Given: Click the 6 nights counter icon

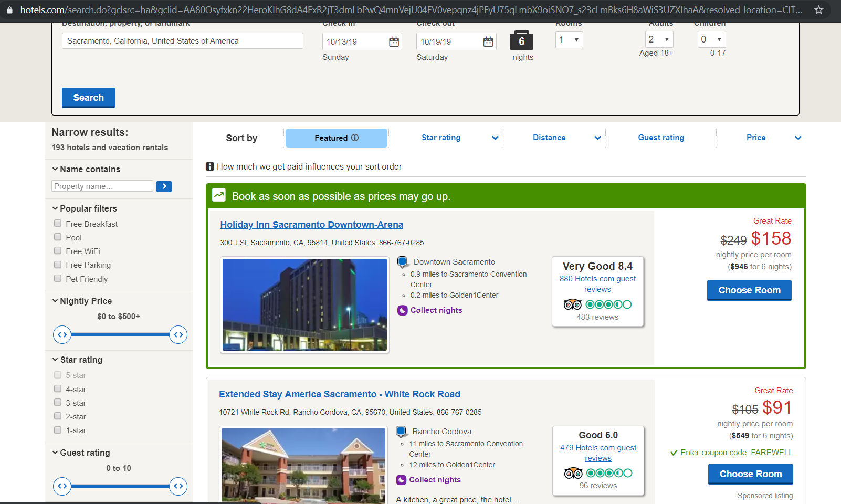Looking at the screenshot, I should click(521, 40).
